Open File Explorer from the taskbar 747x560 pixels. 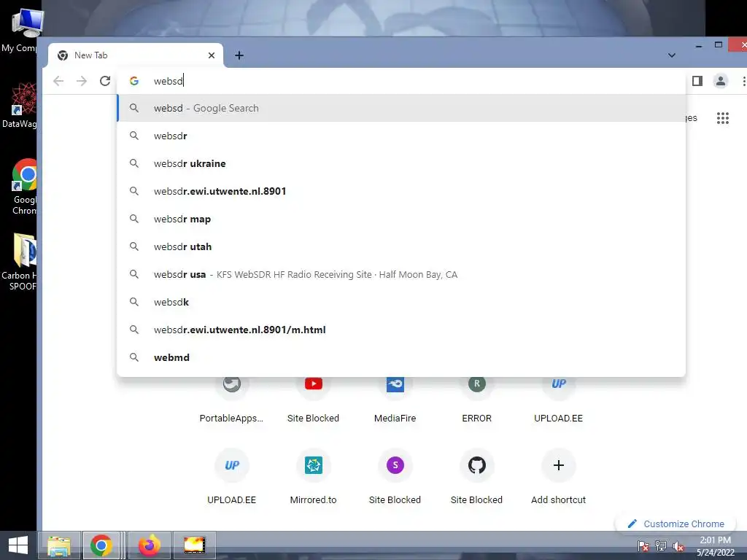tap(58, 545)
